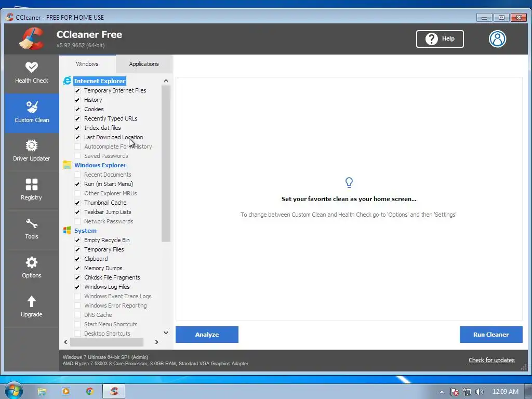
Task: Check Windows Event Trace Logs
Action: [77, 296]
